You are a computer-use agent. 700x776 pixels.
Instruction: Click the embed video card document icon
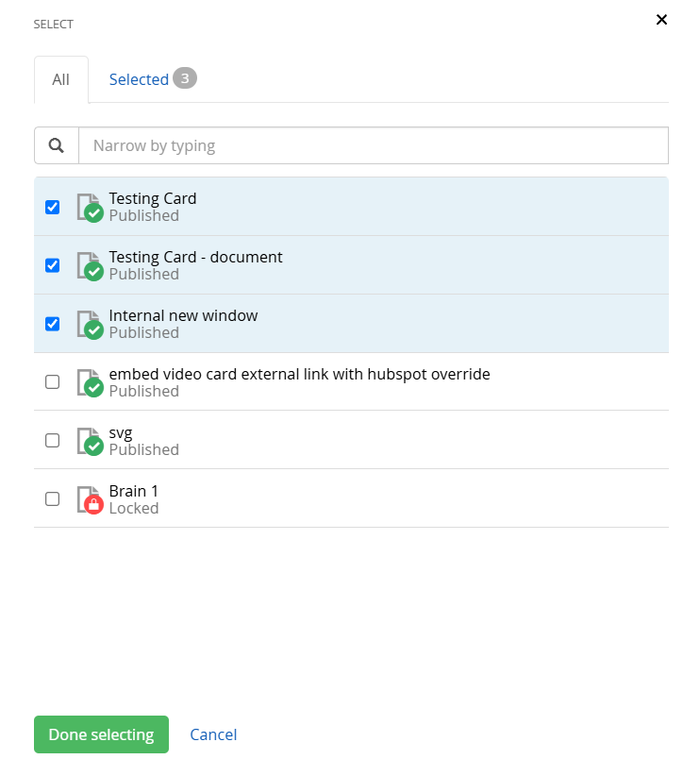point(89,382)
